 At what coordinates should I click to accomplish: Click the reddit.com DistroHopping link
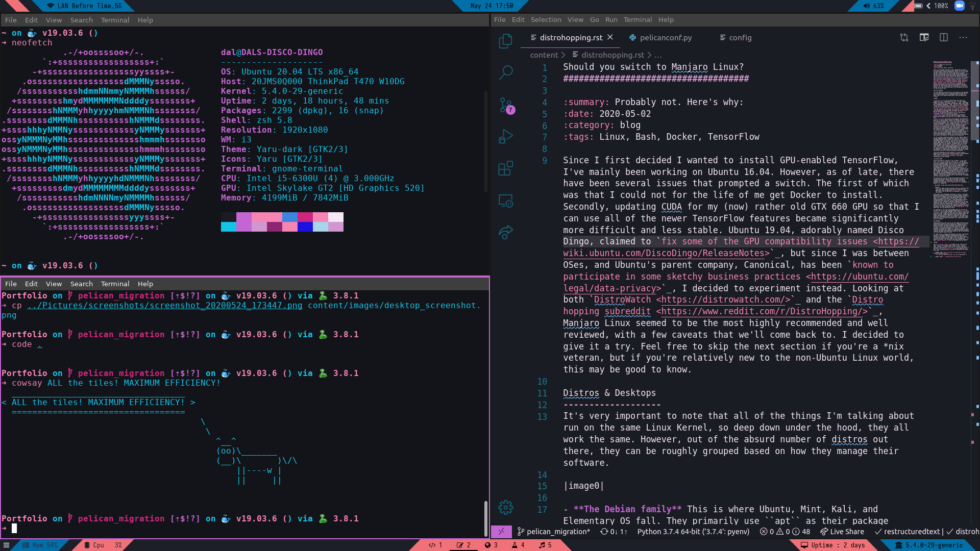(x=762, y=311)
